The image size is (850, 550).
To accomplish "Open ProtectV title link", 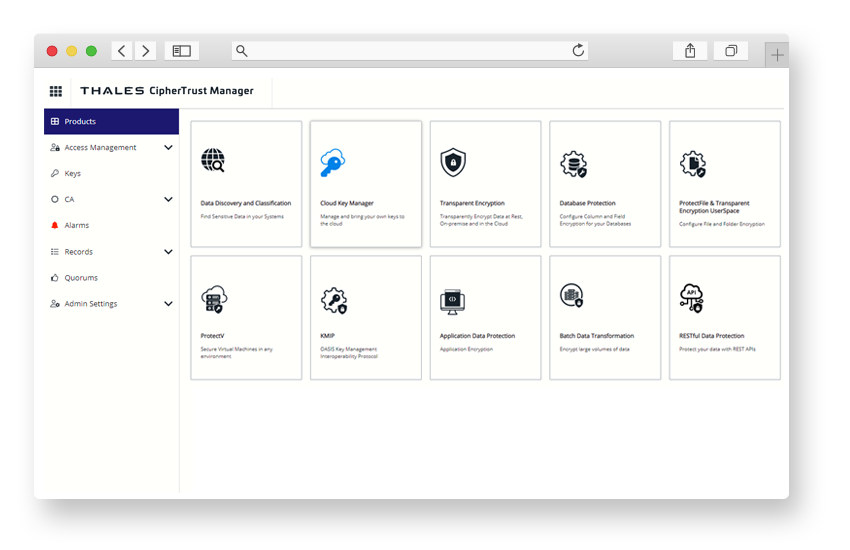I will (212, 336).
